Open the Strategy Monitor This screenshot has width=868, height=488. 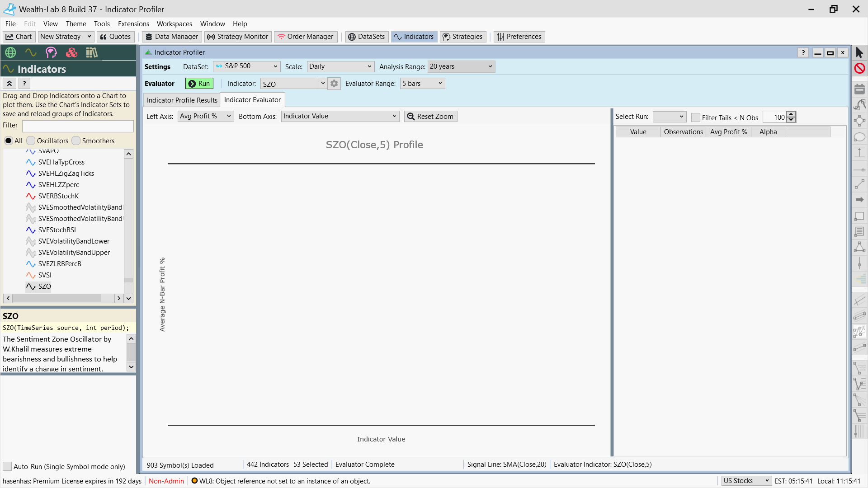pos(238,37)
